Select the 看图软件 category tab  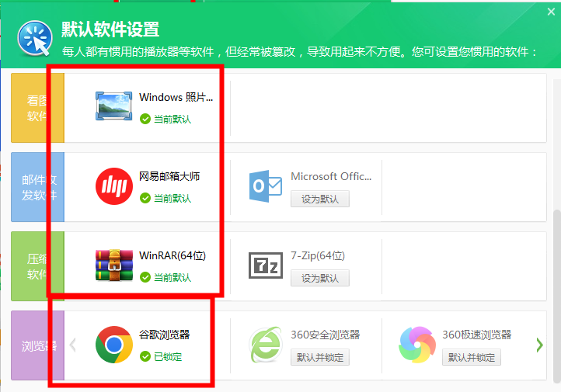click(x=37, y=108)
